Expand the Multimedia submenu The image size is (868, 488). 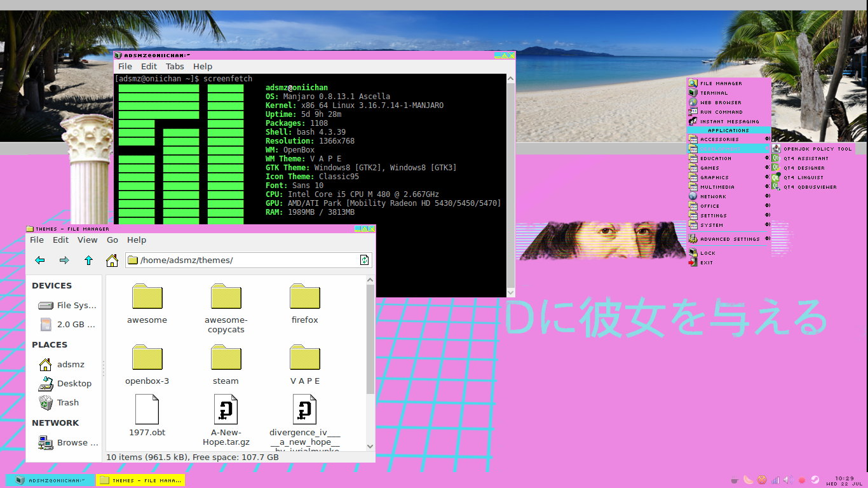[729, 187]
